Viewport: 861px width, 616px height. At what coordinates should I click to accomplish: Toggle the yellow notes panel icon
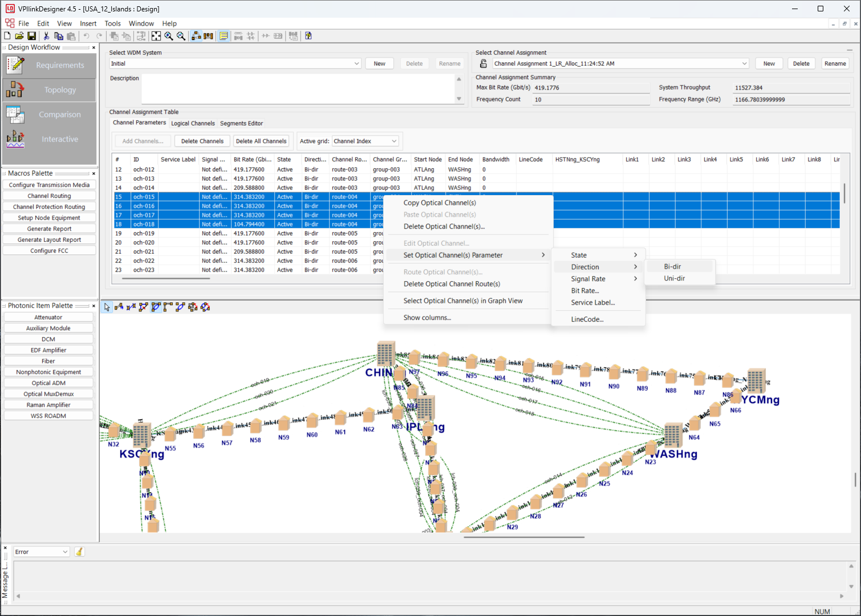point(224,36)
